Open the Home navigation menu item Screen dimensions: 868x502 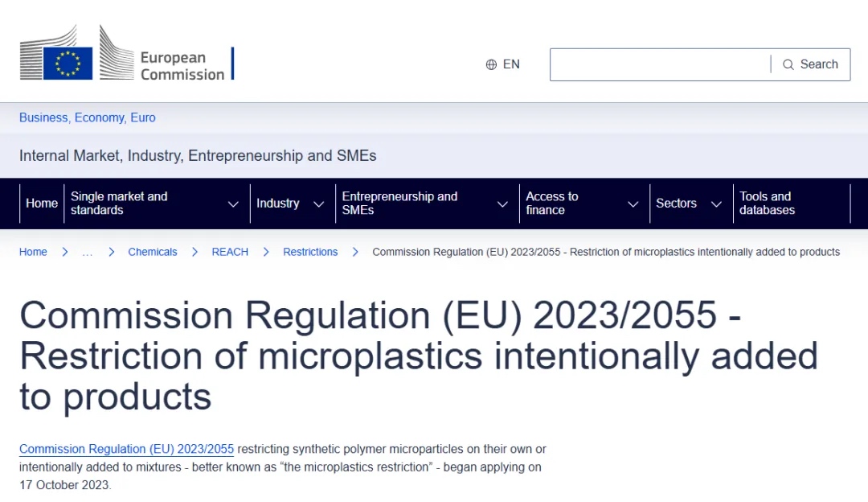(x=42, y=204)
